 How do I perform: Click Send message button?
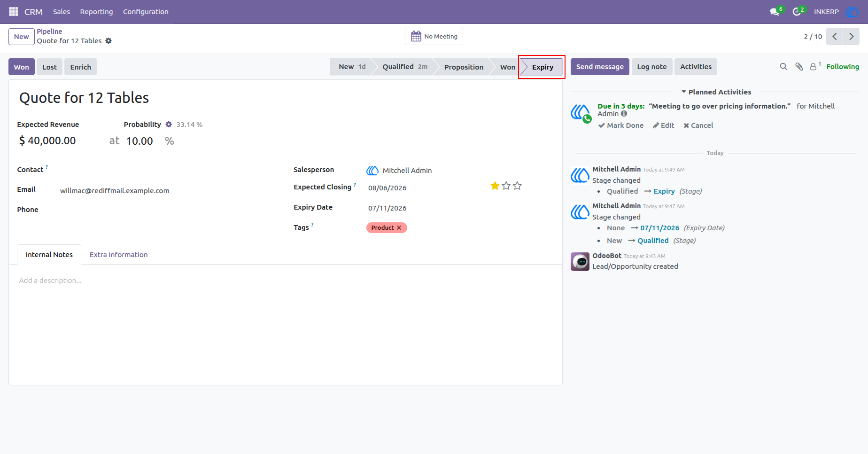pos(600,67)
